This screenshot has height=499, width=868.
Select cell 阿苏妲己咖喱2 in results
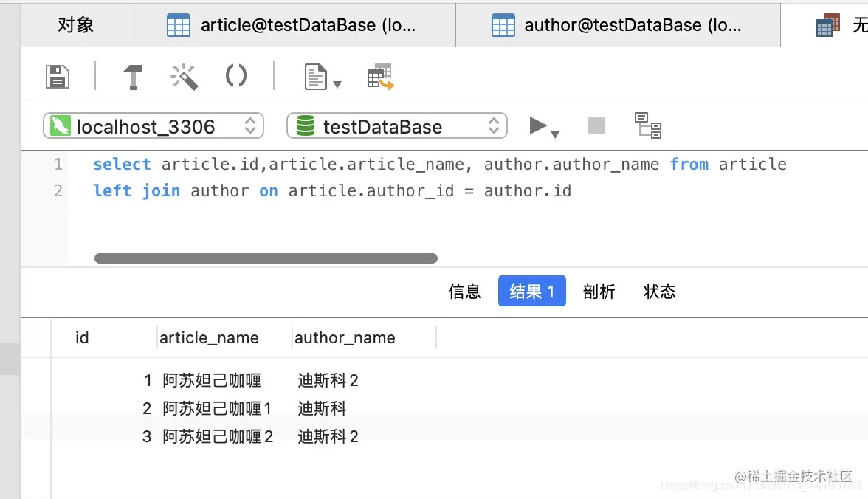218,436
